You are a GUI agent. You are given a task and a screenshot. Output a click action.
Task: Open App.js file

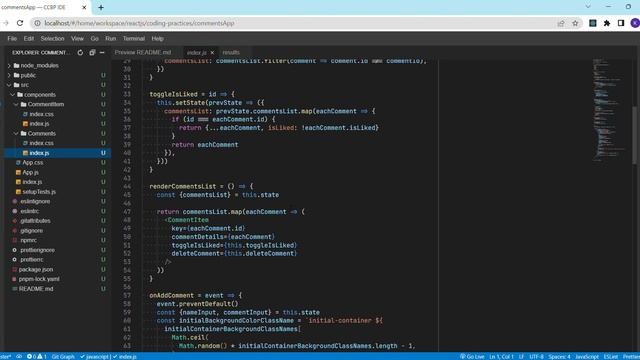(x=30, y=172)
